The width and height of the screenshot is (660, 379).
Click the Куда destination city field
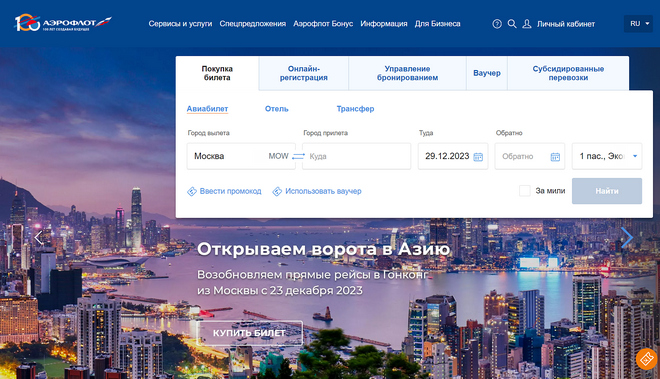[356, 156]
